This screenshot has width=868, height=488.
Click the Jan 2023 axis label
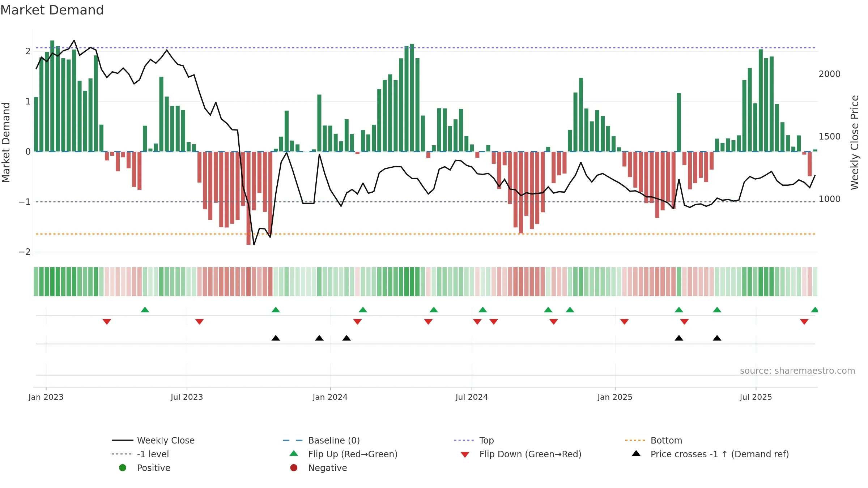[x=46, y=397]
